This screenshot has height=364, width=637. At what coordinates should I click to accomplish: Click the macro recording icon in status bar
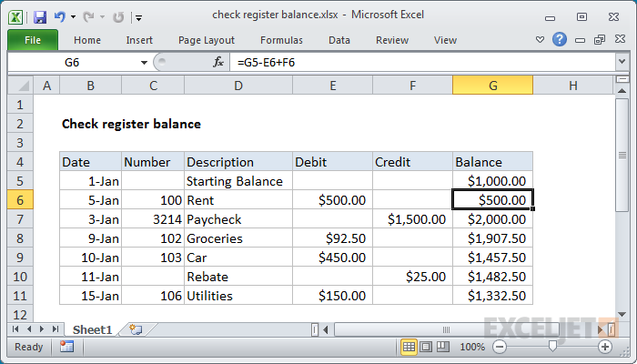tap(66, 347)
